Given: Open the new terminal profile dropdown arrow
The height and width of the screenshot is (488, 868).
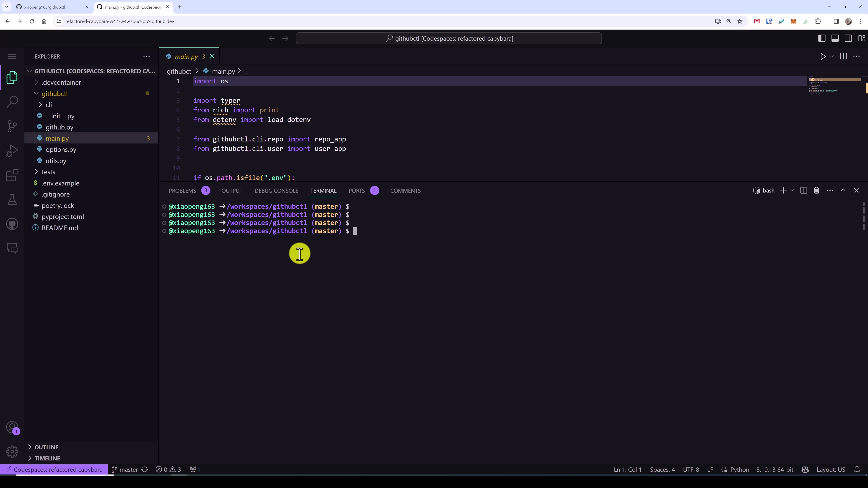Looking at the screenshot, I should (792, 191).
